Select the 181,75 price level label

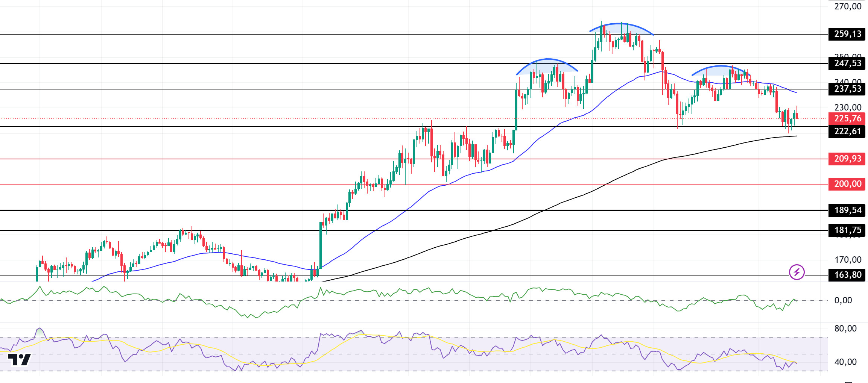[847, 230]
